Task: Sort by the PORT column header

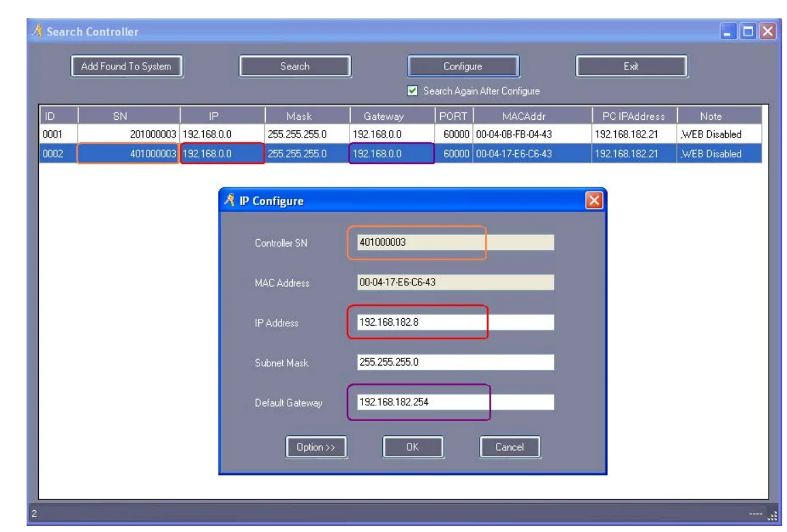Action: tap(454, 116)
